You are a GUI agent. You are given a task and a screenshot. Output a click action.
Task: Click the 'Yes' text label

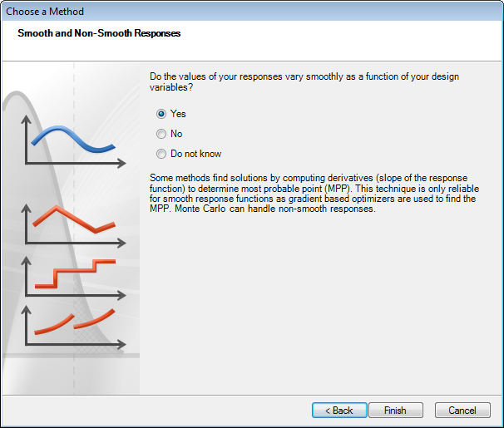[178, 114]
